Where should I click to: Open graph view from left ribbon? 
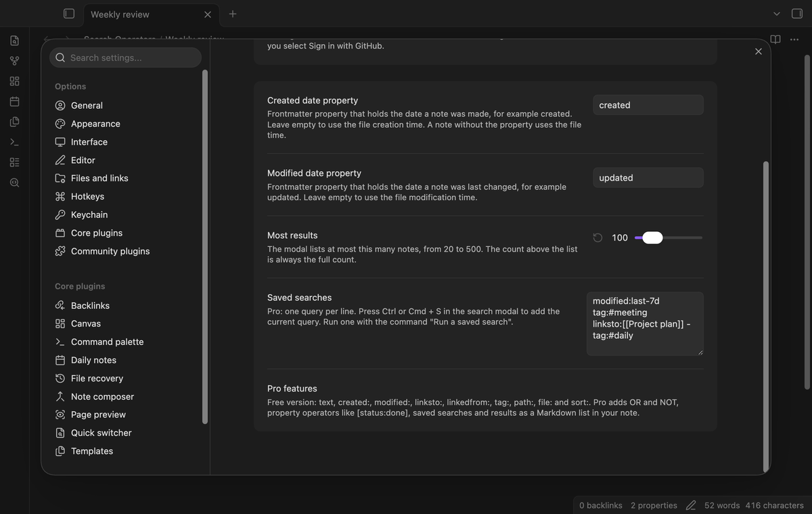point(14,61)
